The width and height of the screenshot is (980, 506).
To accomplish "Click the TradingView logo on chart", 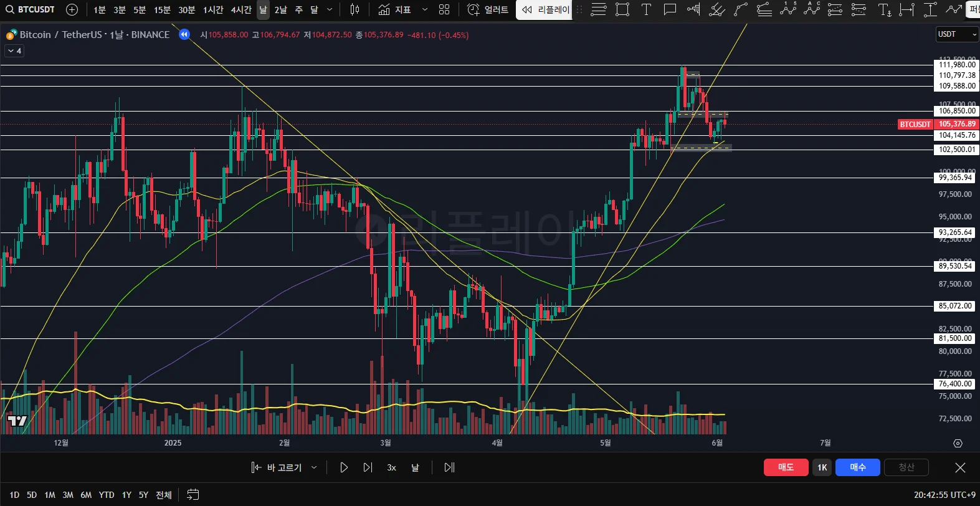I will point(17,421).
